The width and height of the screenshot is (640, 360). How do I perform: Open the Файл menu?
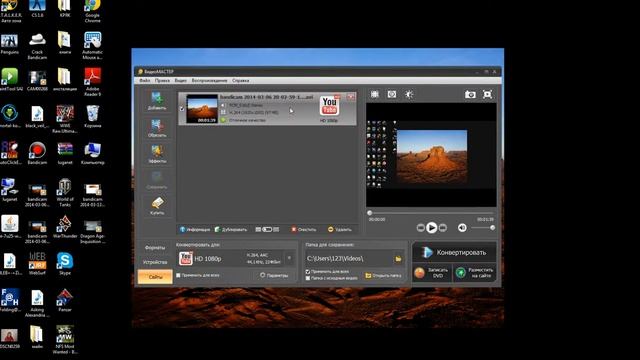pyautogui.click(x=145, y=80)
